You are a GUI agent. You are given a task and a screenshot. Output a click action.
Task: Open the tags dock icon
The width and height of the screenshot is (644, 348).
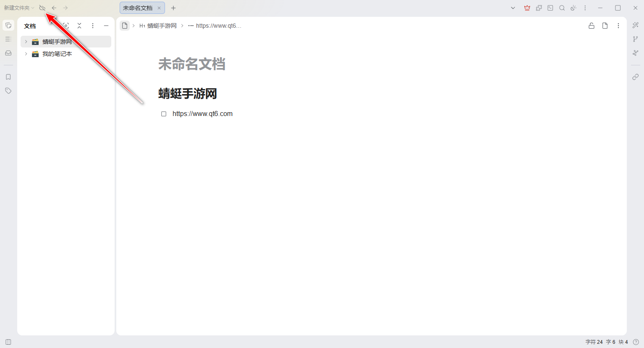pyautogui.click(x=8, y=91)
